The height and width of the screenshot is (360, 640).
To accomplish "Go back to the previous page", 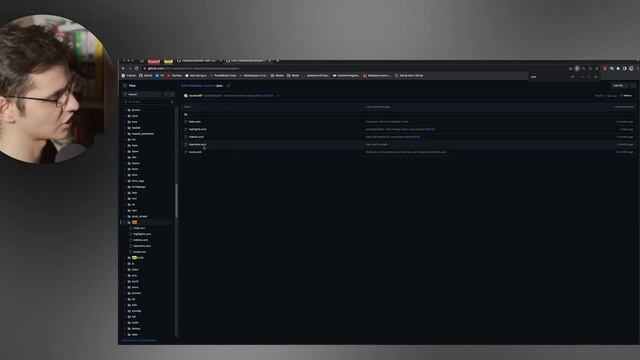I will coord(123,69).
